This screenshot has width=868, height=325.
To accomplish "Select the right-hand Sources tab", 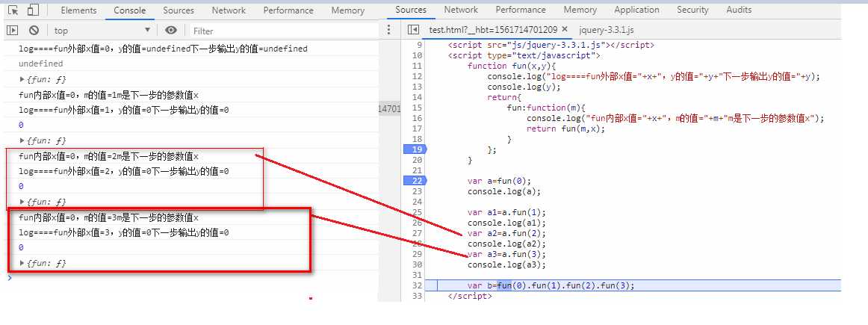I will coord(411,10).
